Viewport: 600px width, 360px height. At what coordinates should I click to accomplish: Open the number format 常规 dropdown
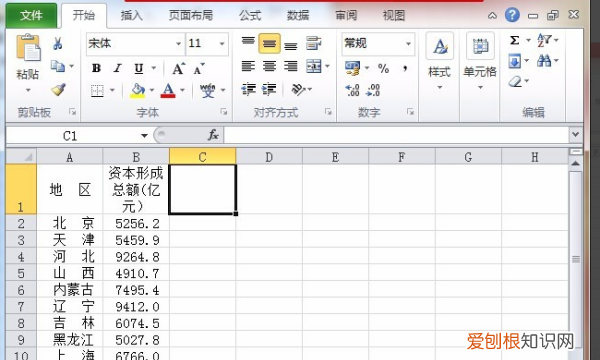click(x=409, y=44)
